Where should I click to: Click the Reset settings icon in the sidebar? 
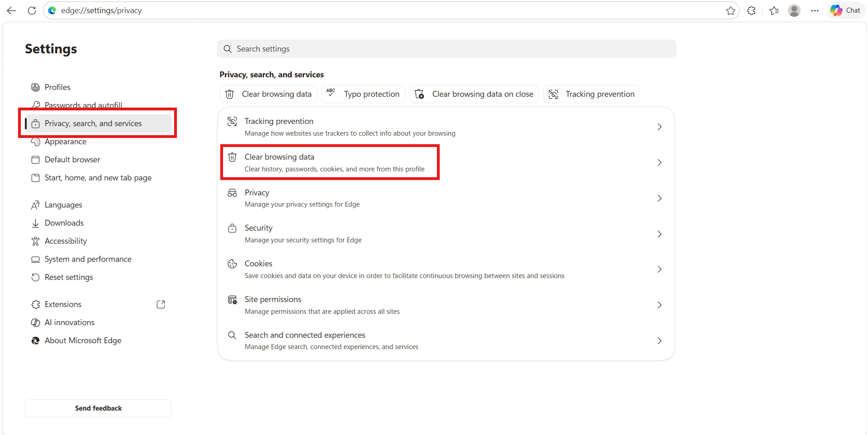tap(35, 277)
